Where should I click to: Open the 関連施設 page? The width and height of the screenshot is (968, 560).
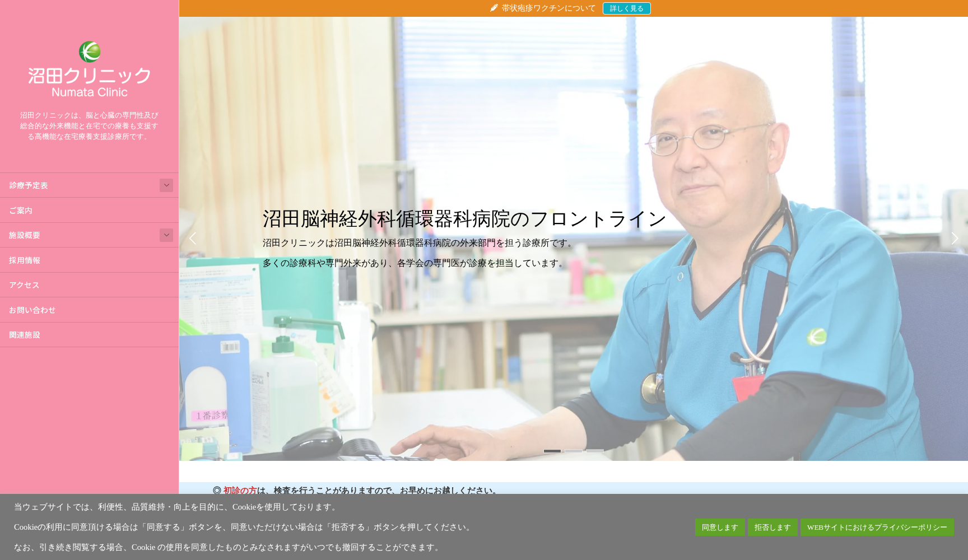click(24, 334)
